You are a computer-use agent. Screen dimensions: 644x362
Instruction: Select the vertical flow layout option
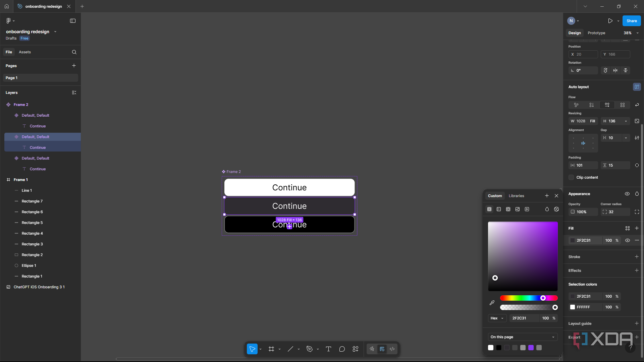tap(592, 105)
